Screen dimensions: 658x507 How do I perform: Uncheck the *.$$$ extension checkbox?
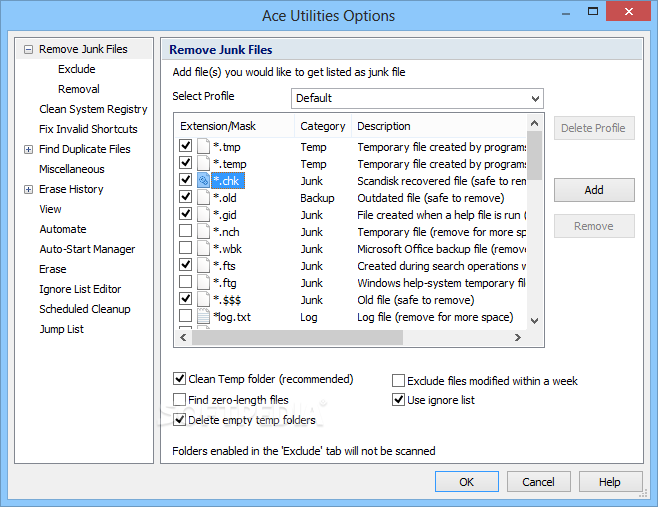(185, 298)
